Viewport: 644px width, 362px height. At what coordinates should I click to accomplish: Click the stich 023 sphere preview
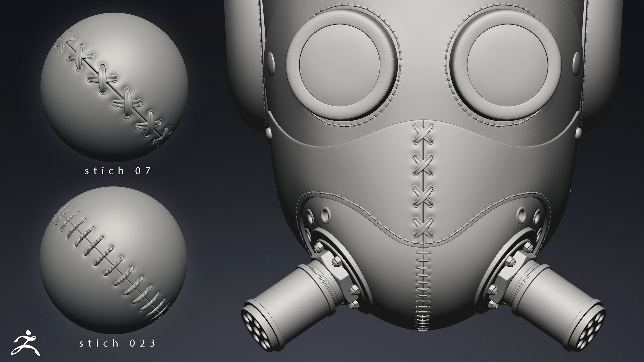click(x=113, y=260)
